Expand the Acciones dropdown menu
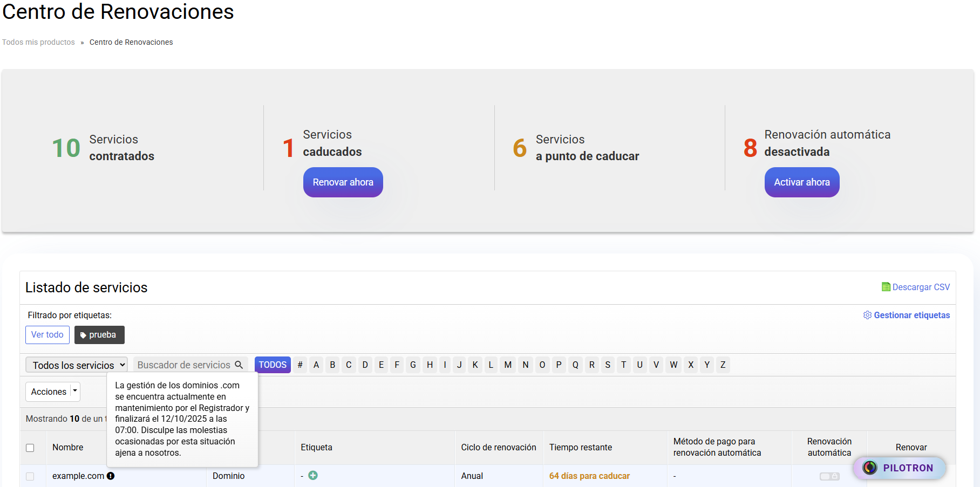Viewport: 980px width, 487px height. pyautogui.click(x=49, y=392)
